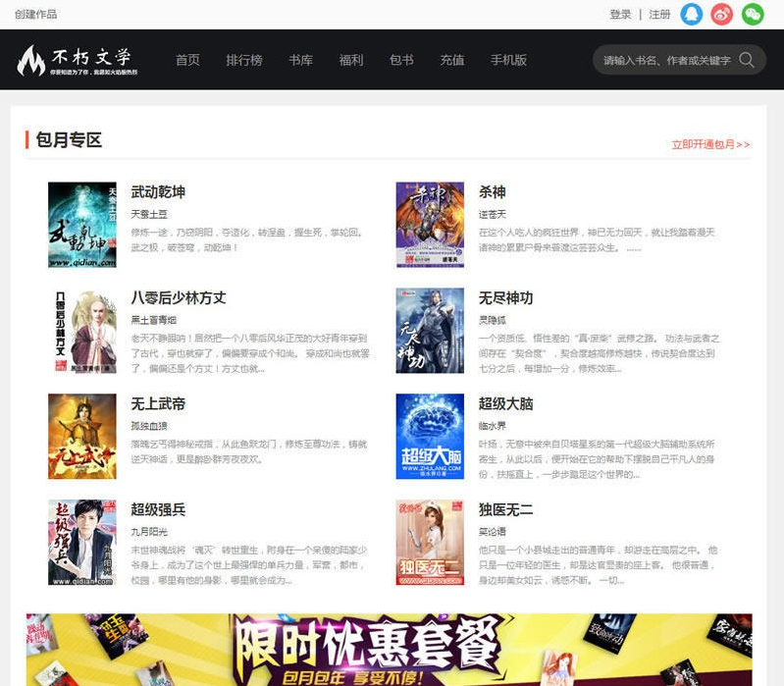
Task: Open the 排行榜 navigation menu item
Action: (x=244, y=60)
